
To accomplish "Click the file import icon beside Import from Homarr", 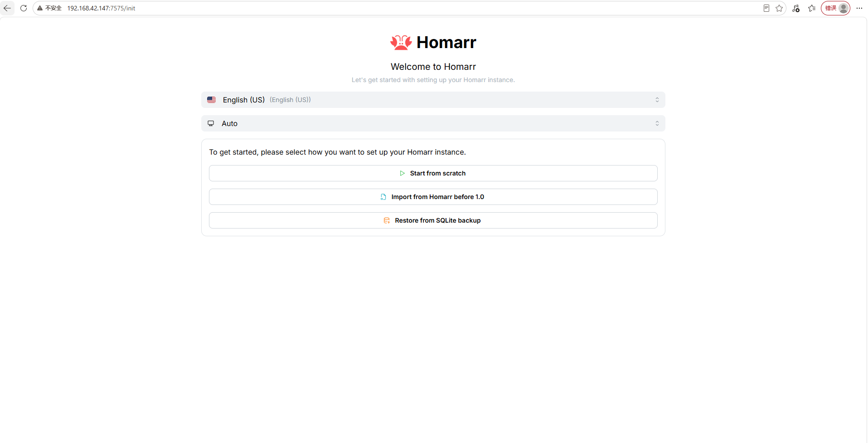I will pyautogui.click(x=383, y=197).
